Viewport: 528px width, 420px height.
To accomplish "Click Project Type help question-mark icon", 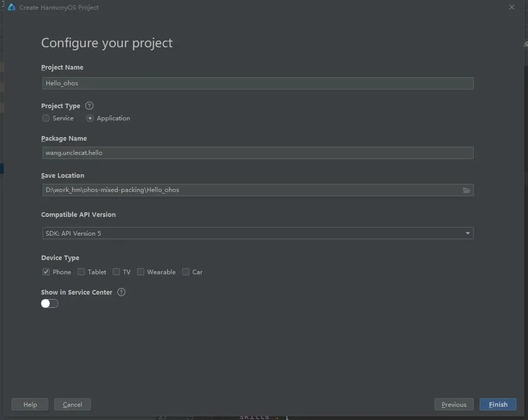I will pyautogui.click(x=89, y=106).
